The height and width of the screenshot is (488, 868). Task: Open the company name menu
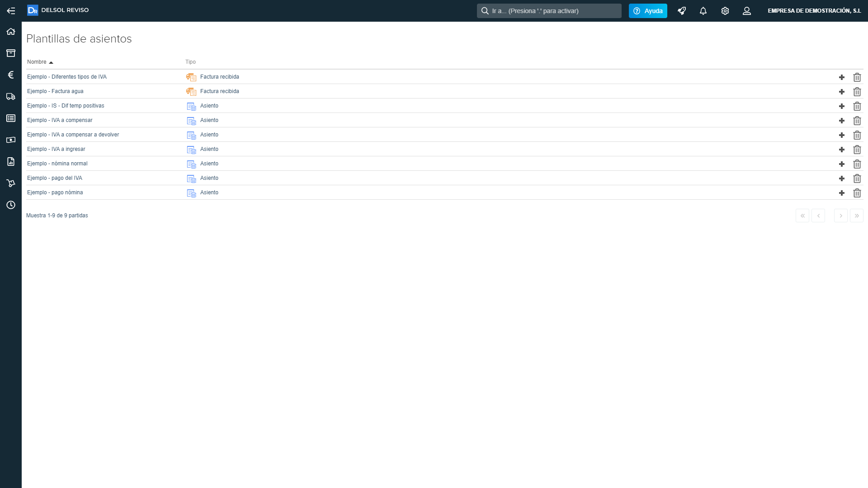point(814,11)
